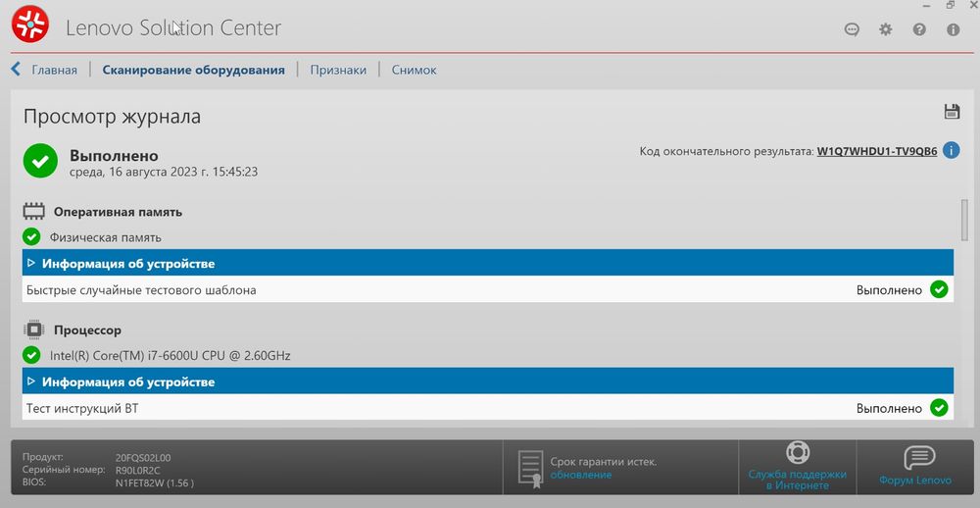Click the Процессор section heading
The image size is (980, 508).
[87, 330]
